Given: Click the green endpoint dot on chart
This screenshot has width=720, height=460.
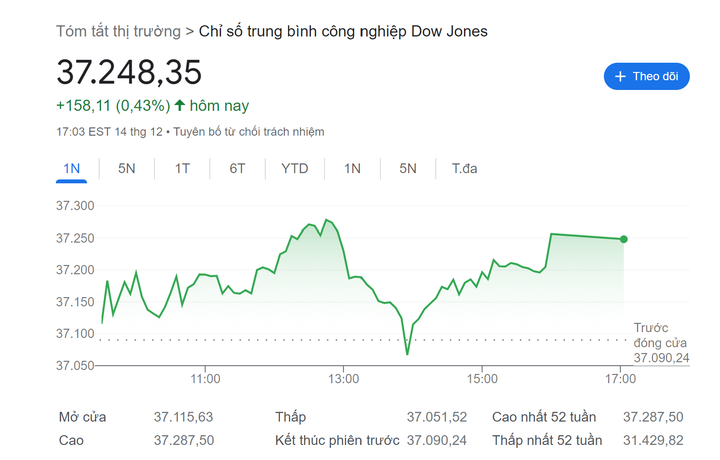Looking at the screenshot, I should coord(624,239).
